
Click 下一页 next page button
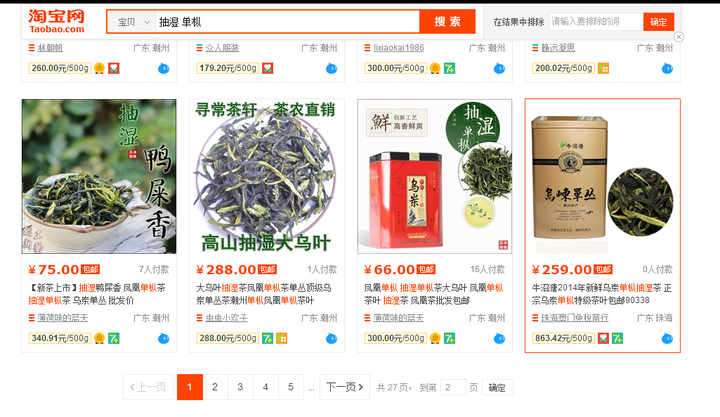(345, 387)
